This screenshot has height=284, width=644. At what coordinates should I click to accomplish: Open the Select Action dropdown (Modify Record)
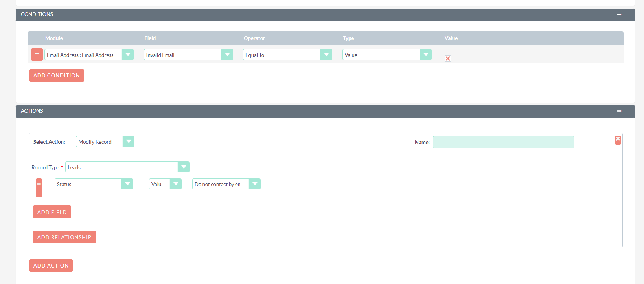[105, 142]
